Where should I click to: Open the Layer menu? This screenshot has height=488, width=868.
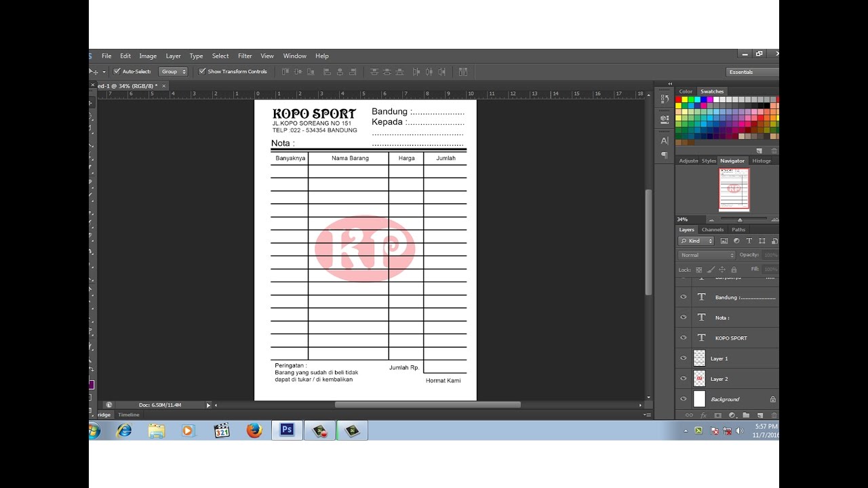(174, 56)
